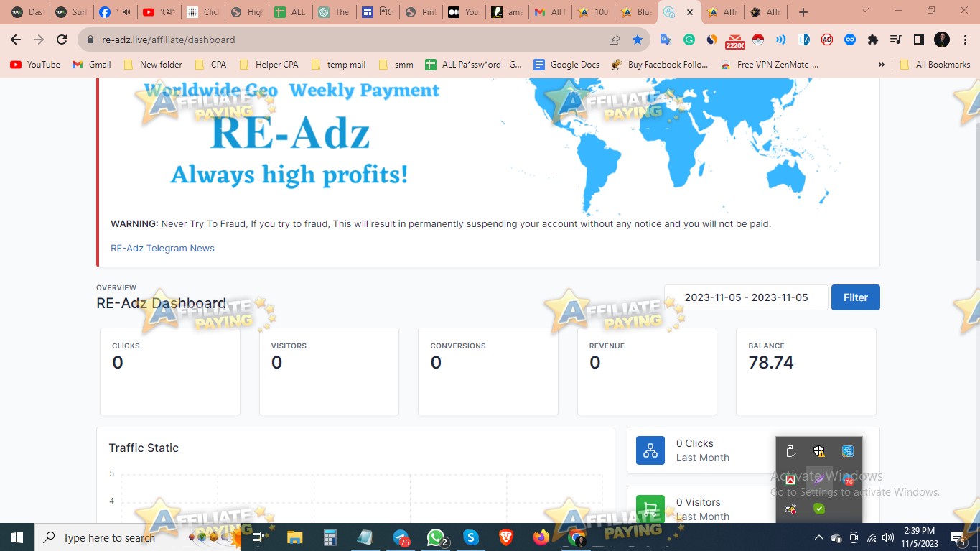Viewport: 980px width, 551px height.
Task: Open Chrome's three-dot menu
Action: click(964, 40)
